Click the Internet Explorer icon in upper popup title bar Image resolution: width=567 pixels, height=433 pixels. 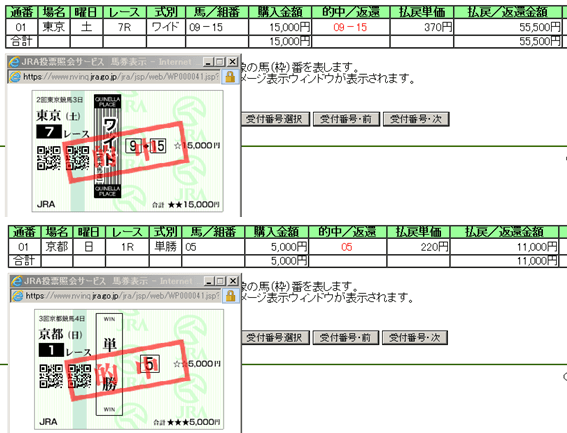(14, 62)
